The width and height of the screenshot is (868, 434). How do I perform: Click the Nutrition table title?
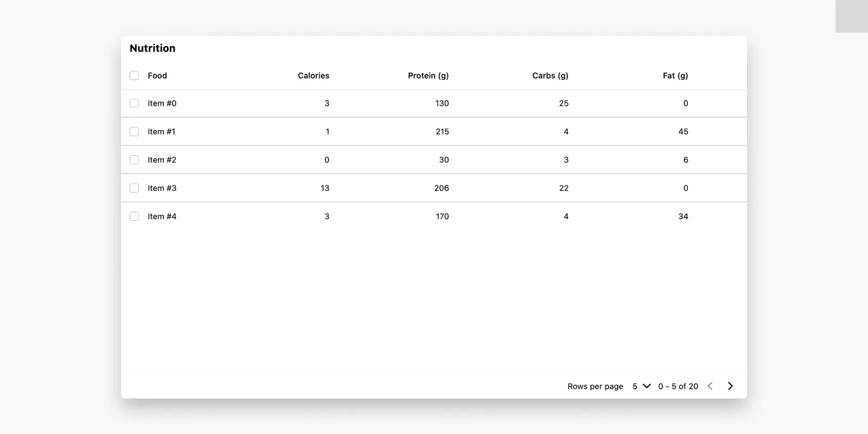[x=152, y=48]
